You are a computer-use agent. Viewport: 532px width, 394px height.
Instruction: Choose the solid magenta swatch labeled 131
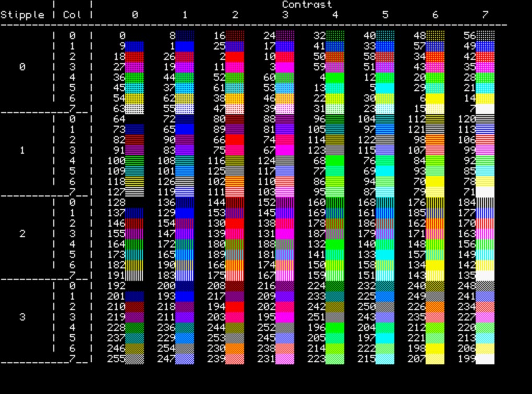point(285,234)
